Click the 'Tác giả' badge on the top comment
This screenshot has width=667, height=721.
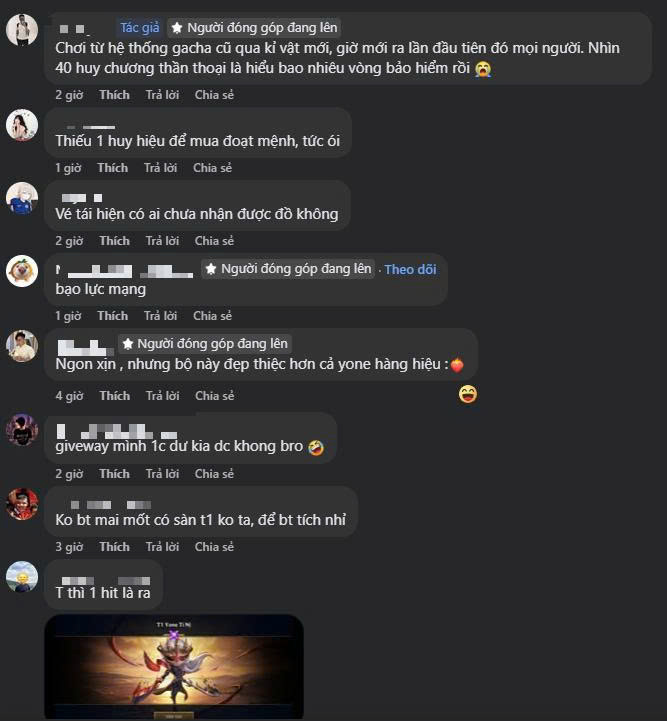(x=140, y=28)
